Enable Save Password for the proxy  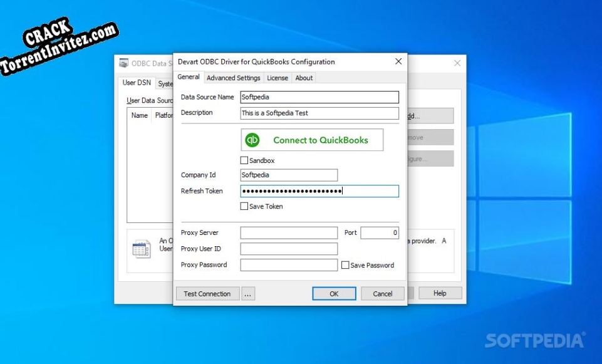pyautogui.click(x=345, y=265)
